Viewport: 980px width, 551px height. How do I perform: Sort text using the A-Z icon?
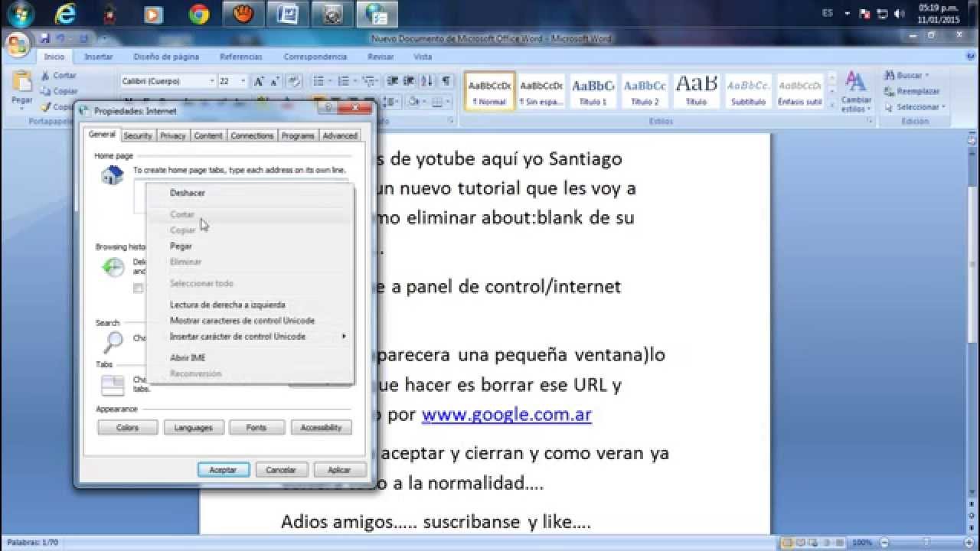coord(426,81)
